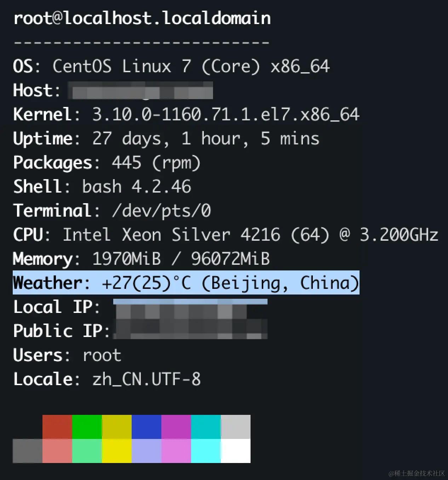The width and height of the screenshot is (448, 480).
Task: Click the Packages 445 (rpm) line
Action: pos(107,162)
